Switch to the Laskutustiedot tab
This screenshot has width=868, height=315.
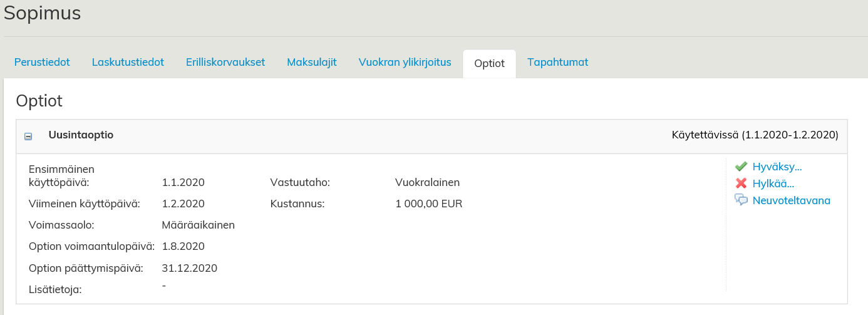[128, 63]
